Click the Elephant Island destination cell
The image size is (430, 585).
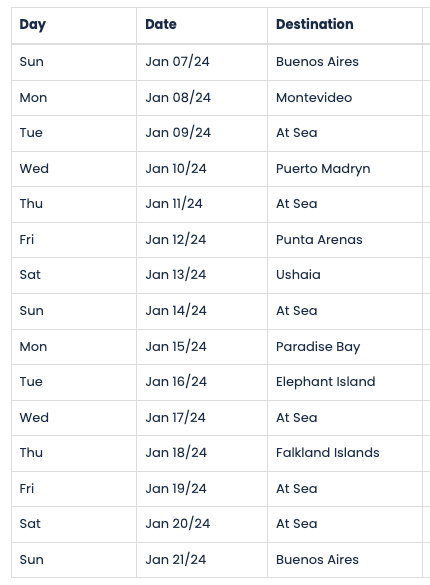point(345,382)
